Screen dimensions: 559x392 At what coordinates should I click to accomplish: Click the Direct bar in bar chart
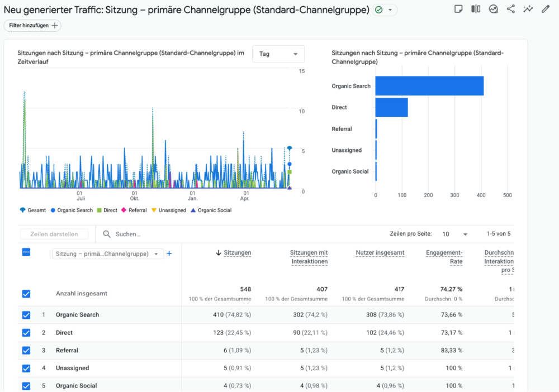[391, 107]
